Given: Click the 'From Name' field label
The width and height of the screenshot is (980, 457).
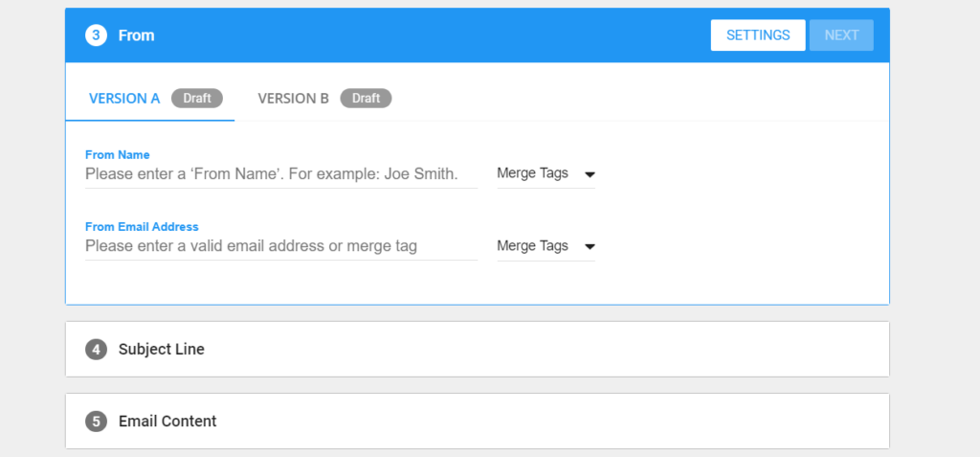Looking at the screenshot, I should [118, 154].
